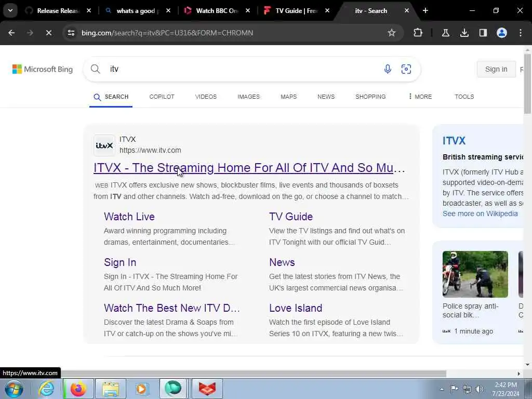Open the COPILOT tab
532x399 pixels.
click(162, 97)
